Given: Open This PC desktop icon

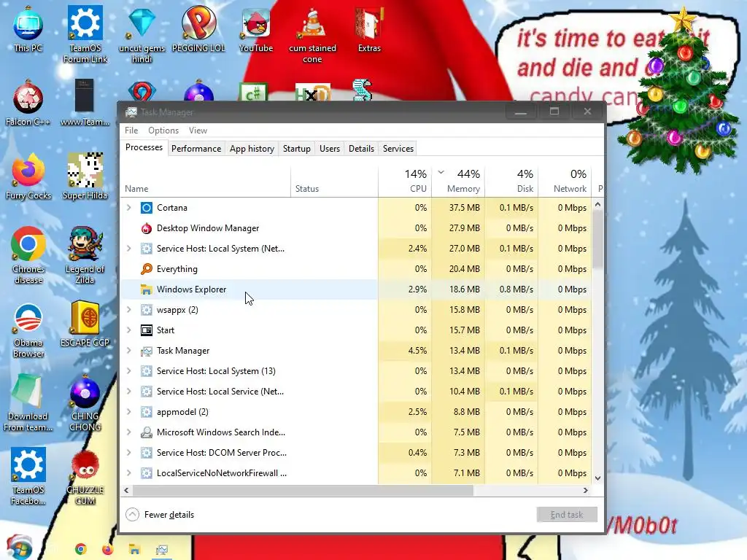Looking at the screenshot, I should point(28,29).
